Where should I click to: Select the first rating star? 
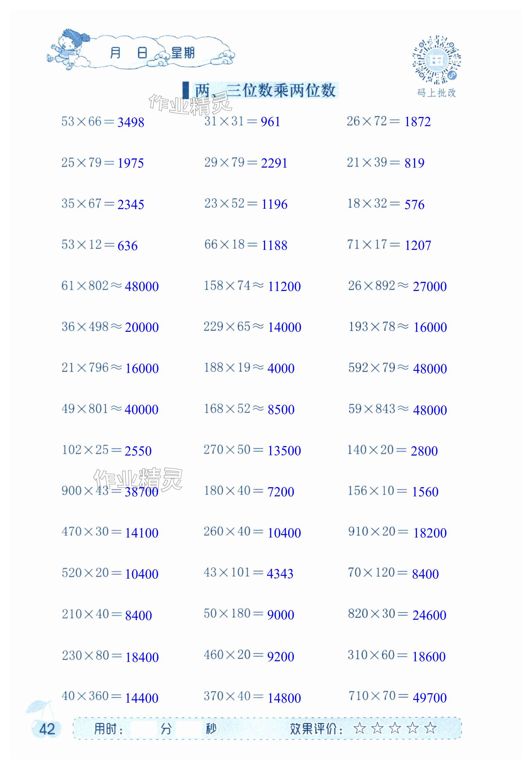360,728
